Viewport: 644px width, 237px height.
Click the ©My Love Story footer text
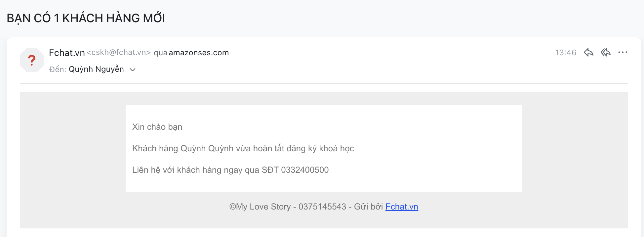tap(260, 207)
